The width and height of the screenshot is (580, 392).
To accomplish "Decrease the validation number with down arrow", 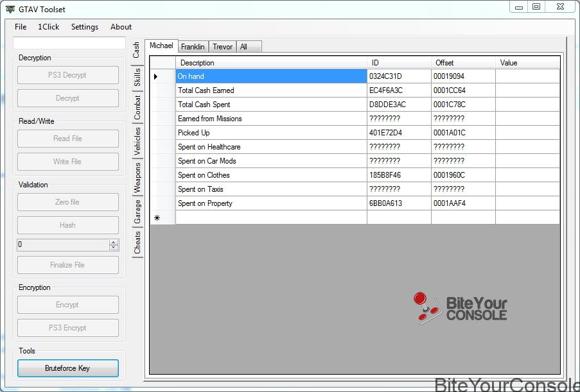I will click(x=114, y=248).
